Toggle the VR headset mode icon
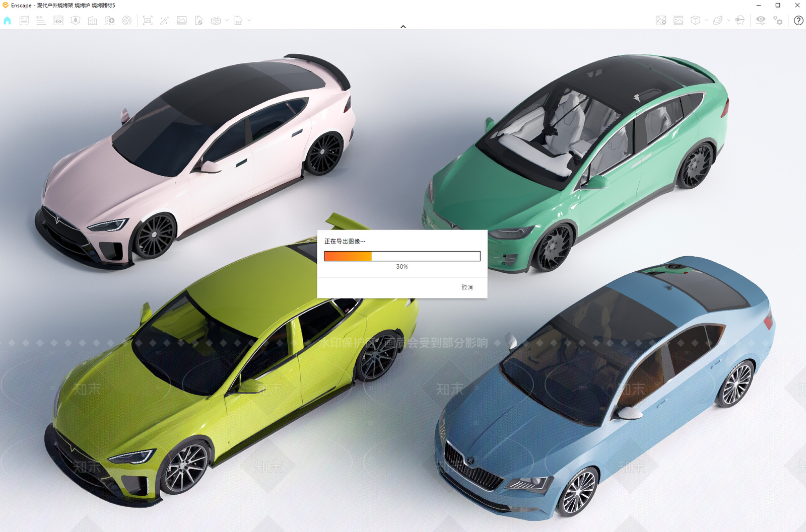Image resolution: width=806 pixels, height=532 pixels. pos(740,21)
